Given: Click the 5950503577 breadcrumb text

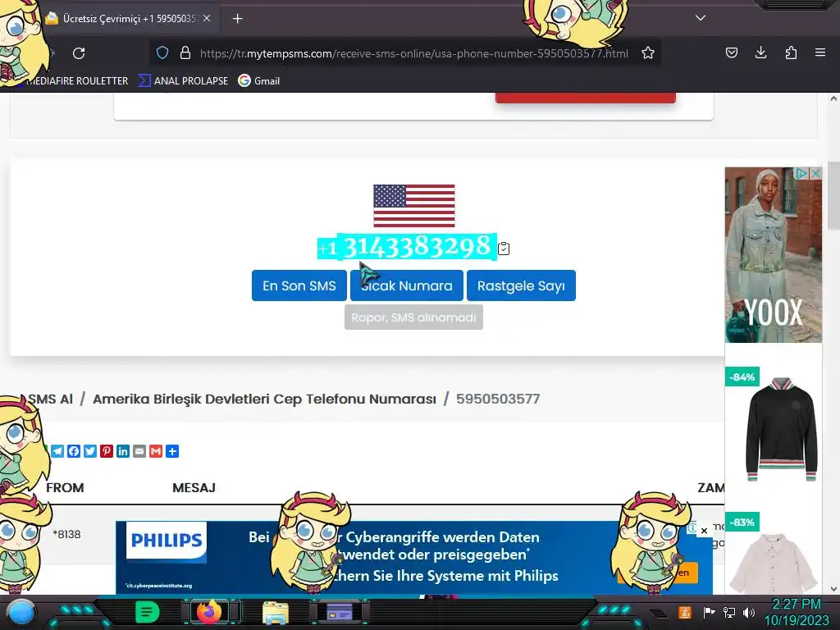Looking at the screenshot, I should [x=498, y=399].
